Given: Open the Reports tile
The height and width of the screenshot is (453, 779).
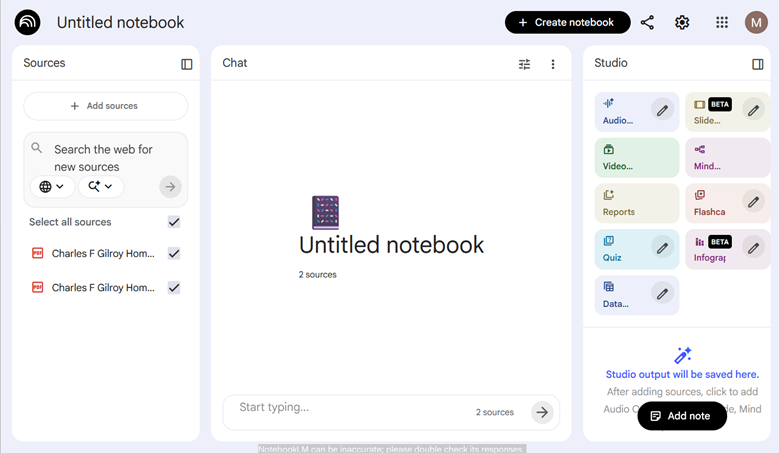Looking at the screenshot, I should (x=637, y=203).
